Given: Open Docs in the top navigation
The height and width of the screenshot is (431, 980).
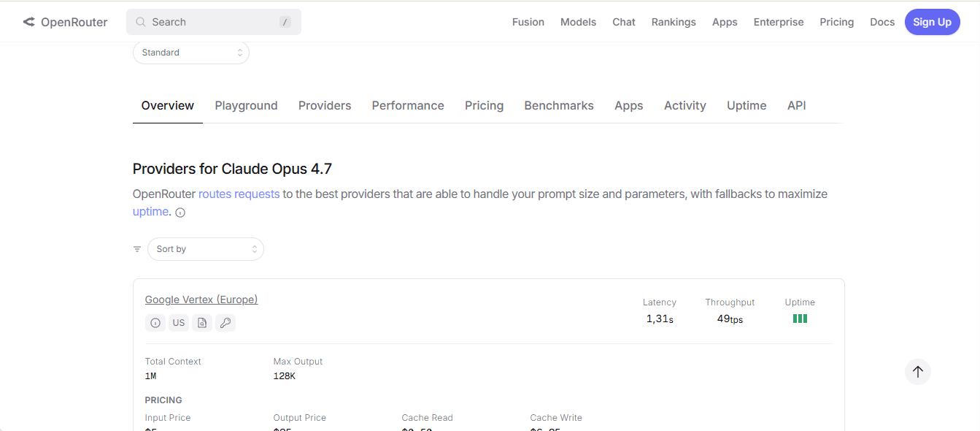Looking at the screenshot, I should point(882,22).
